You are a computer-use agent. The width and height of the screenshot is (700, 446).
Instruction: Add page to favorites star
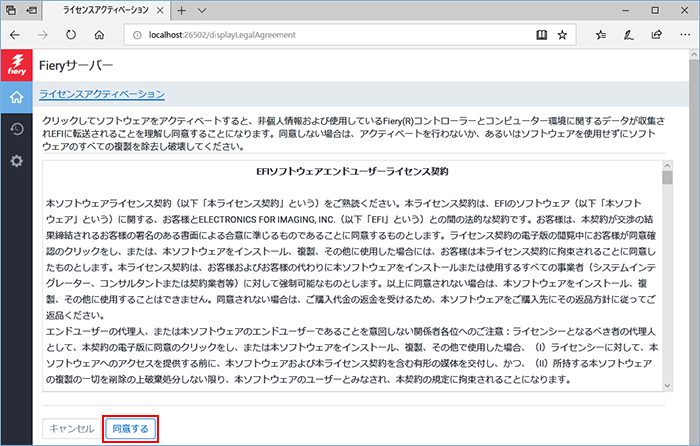(562, 35)
